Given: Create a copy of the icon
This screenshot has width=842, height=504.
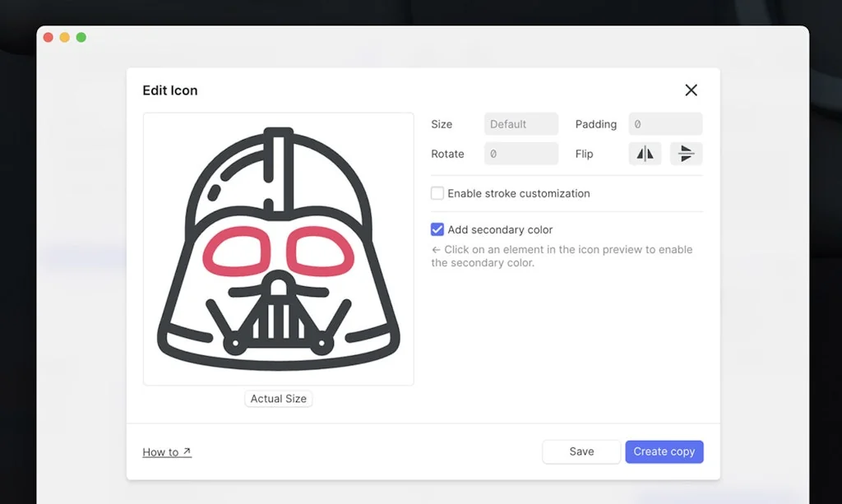Looking at the screenshot, I should [664, 451].
